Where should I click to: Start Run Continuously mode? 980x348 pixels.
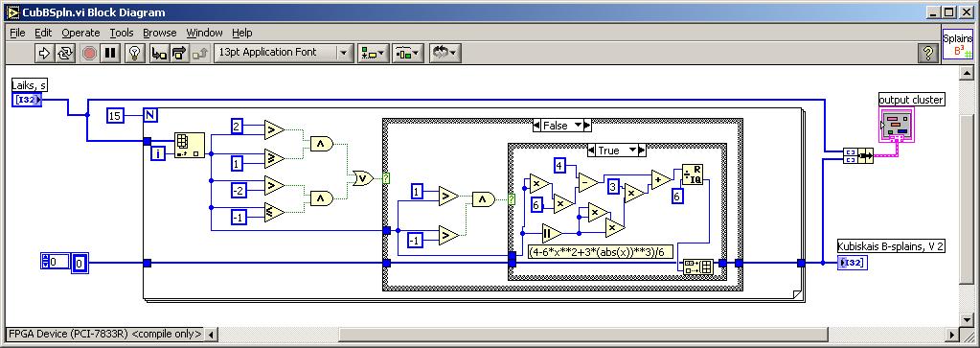tap(64, 53)
